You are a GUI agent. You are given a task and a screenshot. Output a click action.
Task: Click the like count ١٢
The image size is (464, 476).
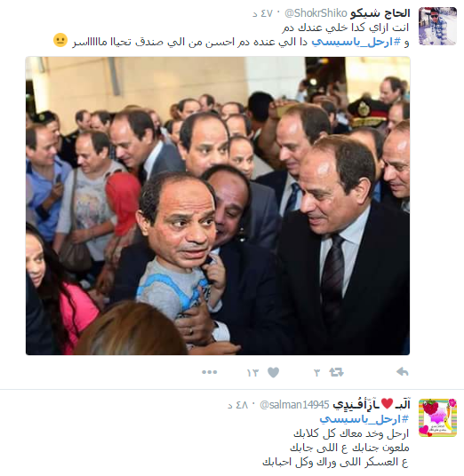point(252,373)
